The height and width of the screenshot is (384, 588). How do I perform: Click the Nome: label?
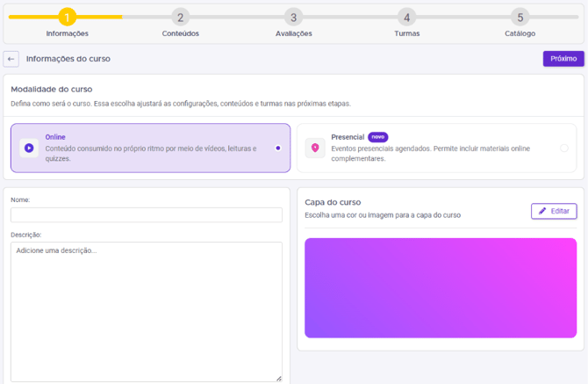tap(20, 199)
